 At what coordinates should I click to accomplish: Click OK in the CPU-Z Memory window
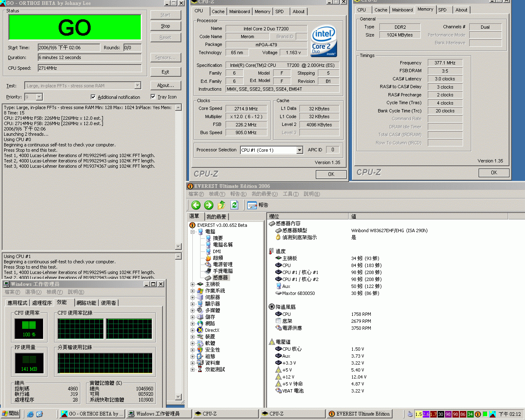click(494, 173)
